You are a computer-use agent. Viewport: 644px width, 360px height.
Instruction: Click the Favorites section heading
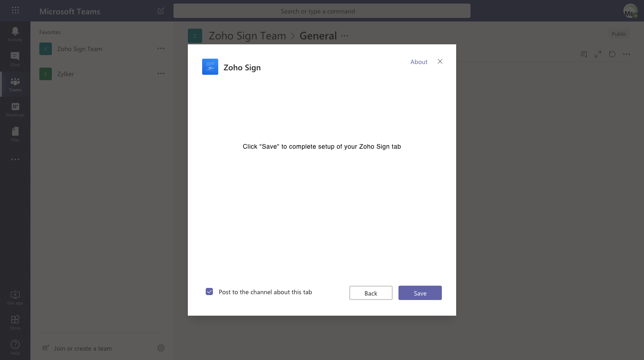(50, 32)
